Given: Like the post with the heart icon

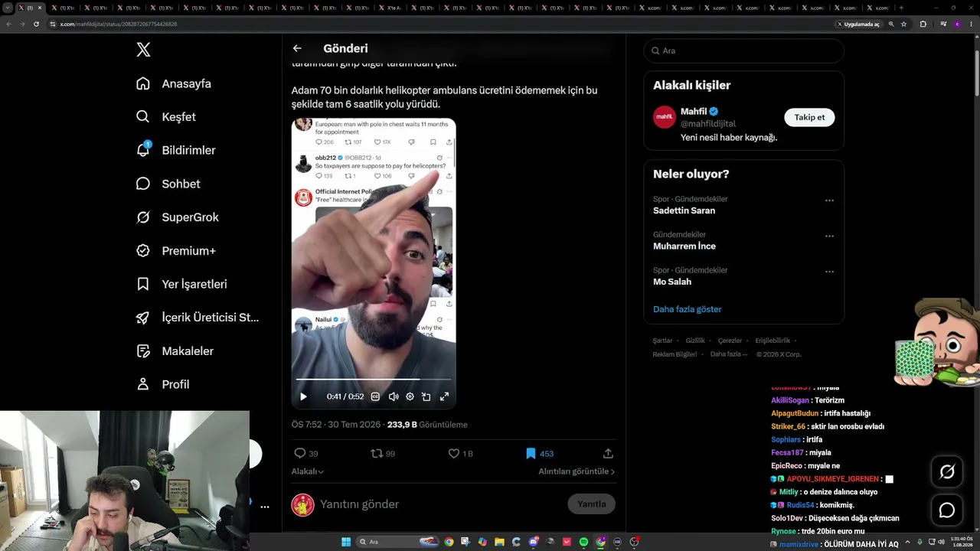Looking at the screenshot, I should [x=453, y=453].
